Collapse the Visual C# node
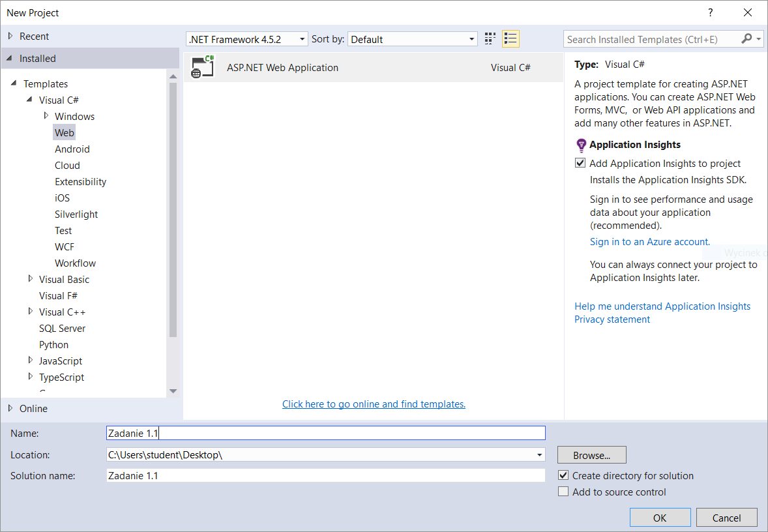Image resolution: width=768 pixels, height=532 pixels. [x=29, y=100]
